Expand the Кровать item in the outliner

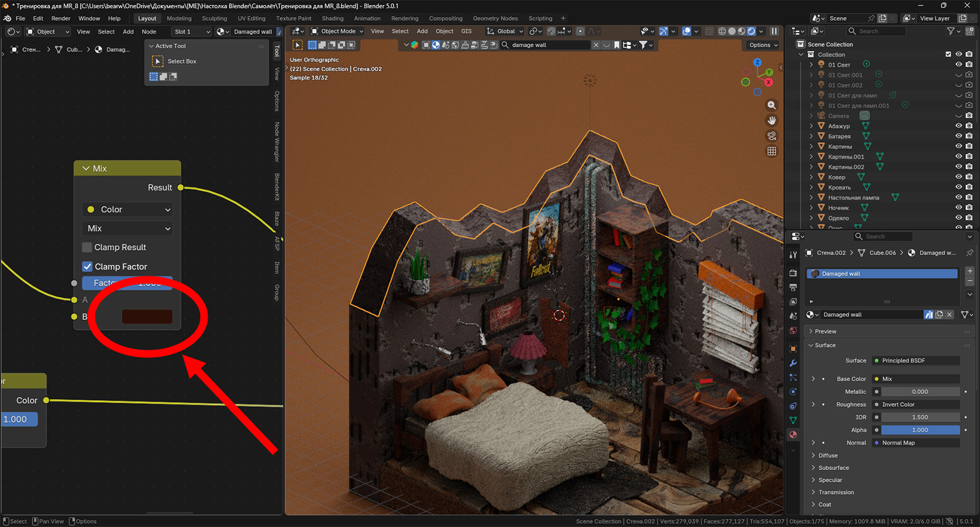812,188
